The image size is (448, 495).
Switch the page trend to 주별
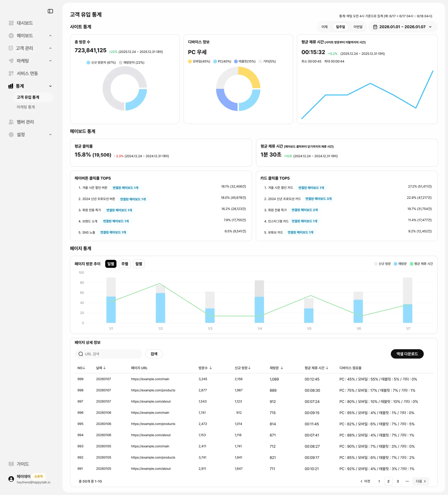point(124,264)
